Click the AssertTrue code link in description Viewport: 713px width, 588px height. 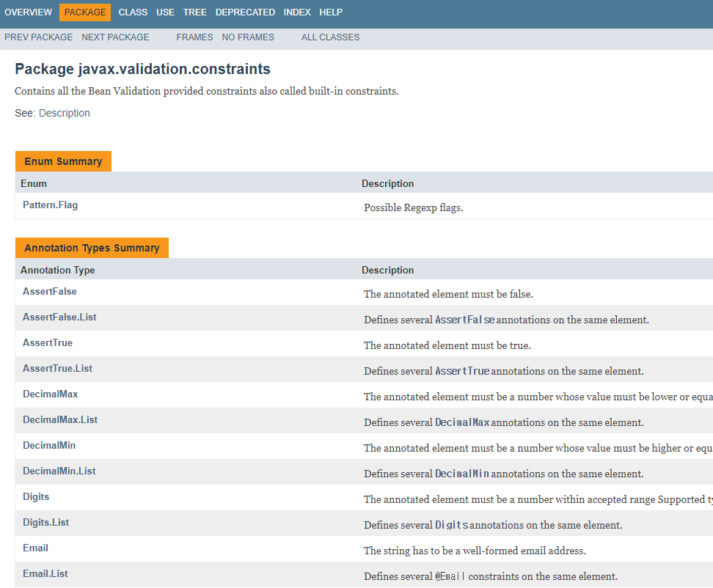tap(462, 371)
